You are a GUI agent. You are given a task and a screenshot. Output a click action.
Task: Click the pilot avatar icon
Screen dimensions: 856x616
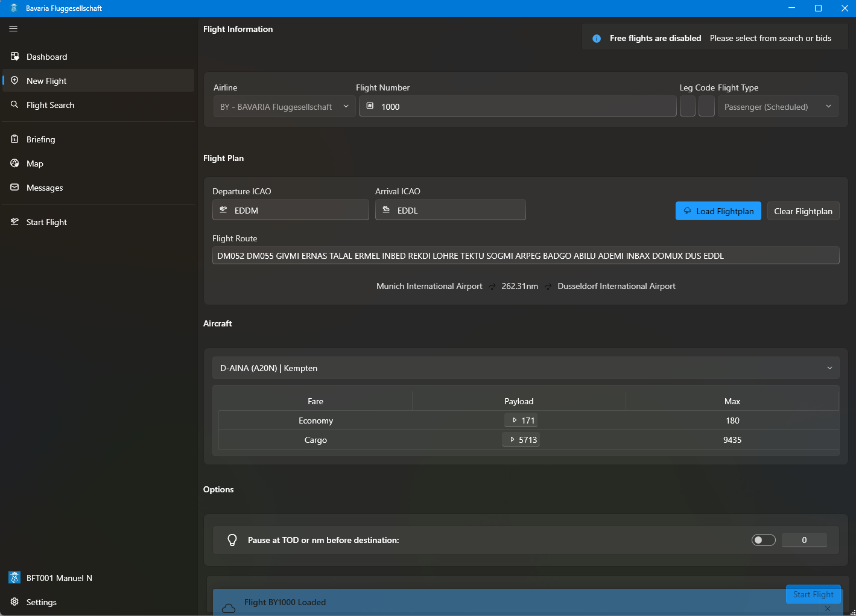(x=14, y=577)
